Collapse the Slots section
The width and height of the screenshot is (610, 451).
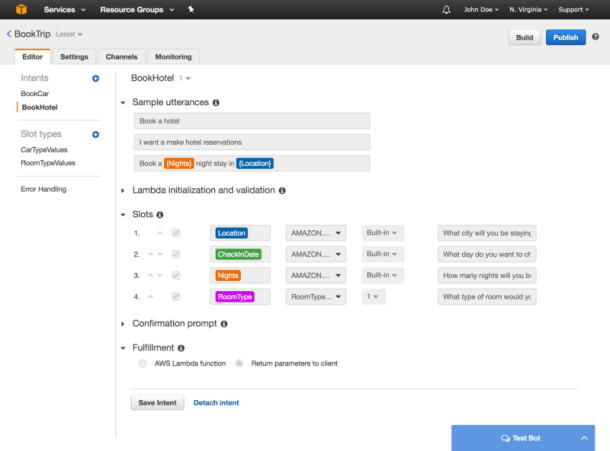click(x=123, y=215)
